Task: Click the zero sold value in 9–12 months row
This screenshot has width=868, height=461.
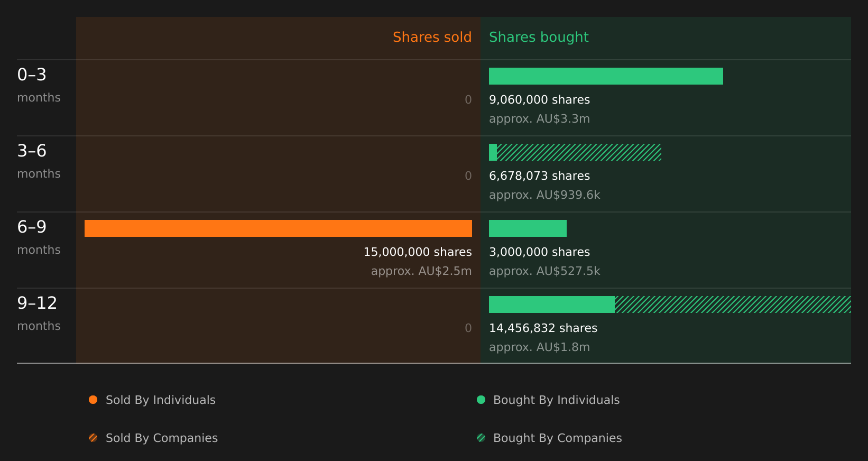Action: pyautogui.click(x=468, y=328)
